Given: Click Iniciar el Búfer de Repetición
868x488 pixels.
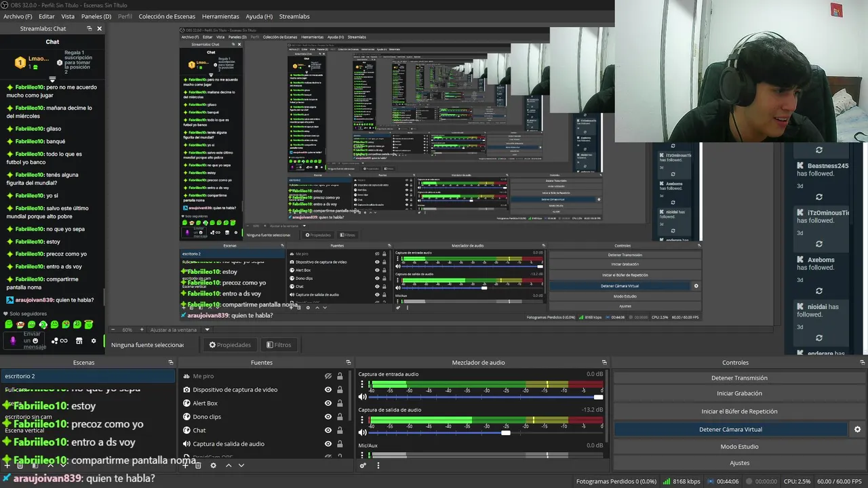Looking at the screenshot, I should click(739, 411).
